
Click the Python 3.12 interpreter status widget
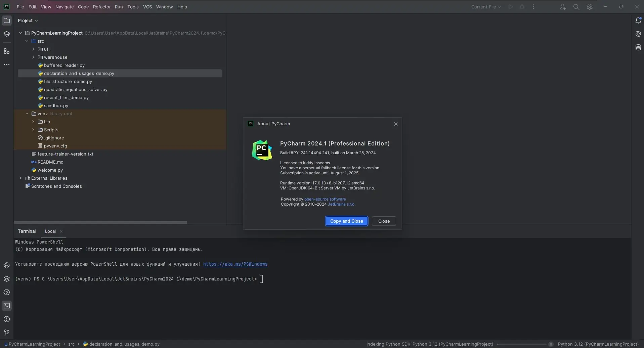(x=598, y=344)
